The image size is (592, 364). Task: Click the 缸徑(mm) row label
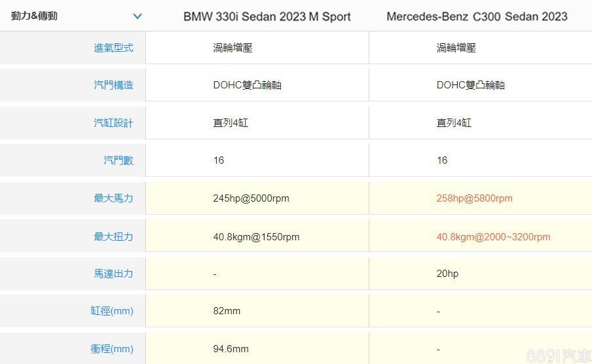click(111, 311)
